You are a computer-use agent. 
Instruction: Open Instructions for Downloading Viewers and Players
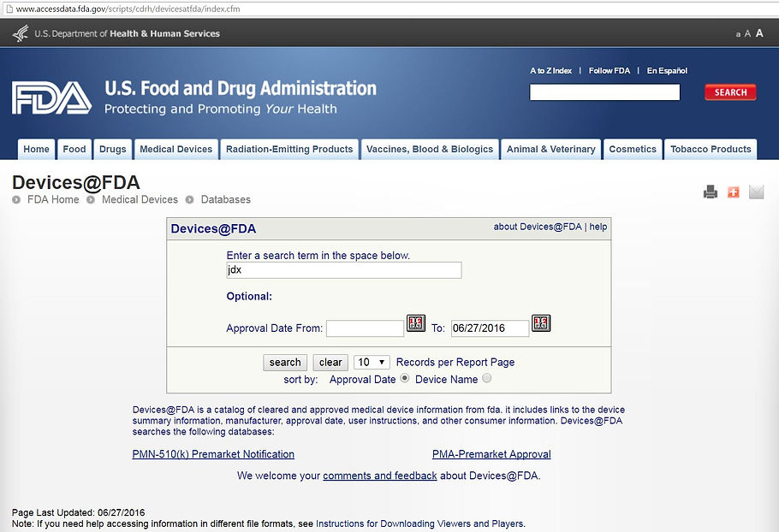[420, 523]
